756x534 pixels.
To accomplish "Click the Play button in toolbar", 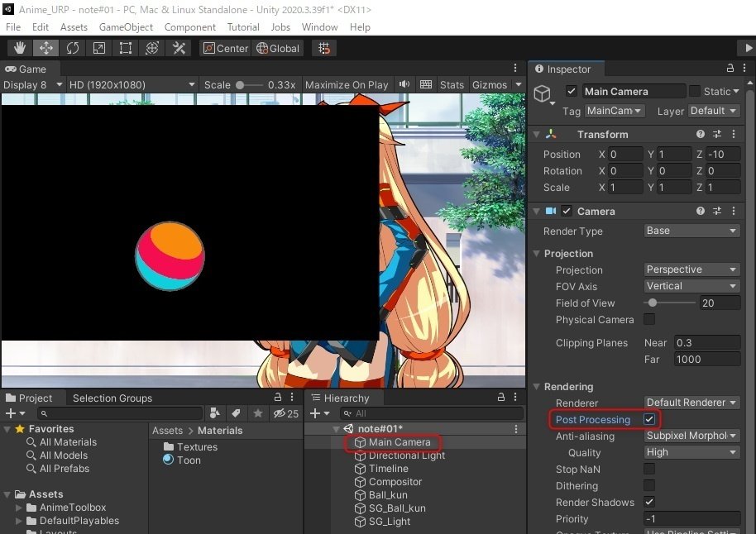I will (748, 48).
